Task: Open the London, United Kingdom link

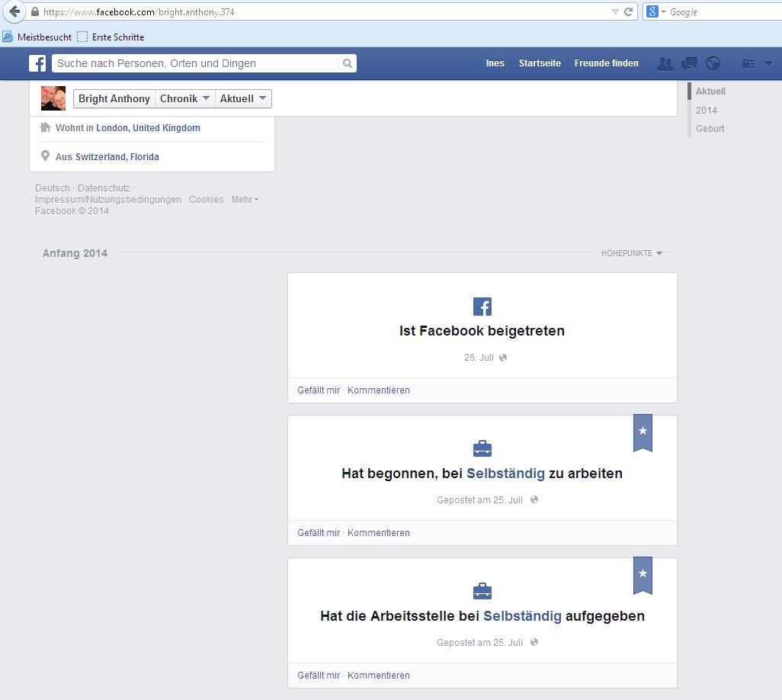Action: tap(148, 128)
